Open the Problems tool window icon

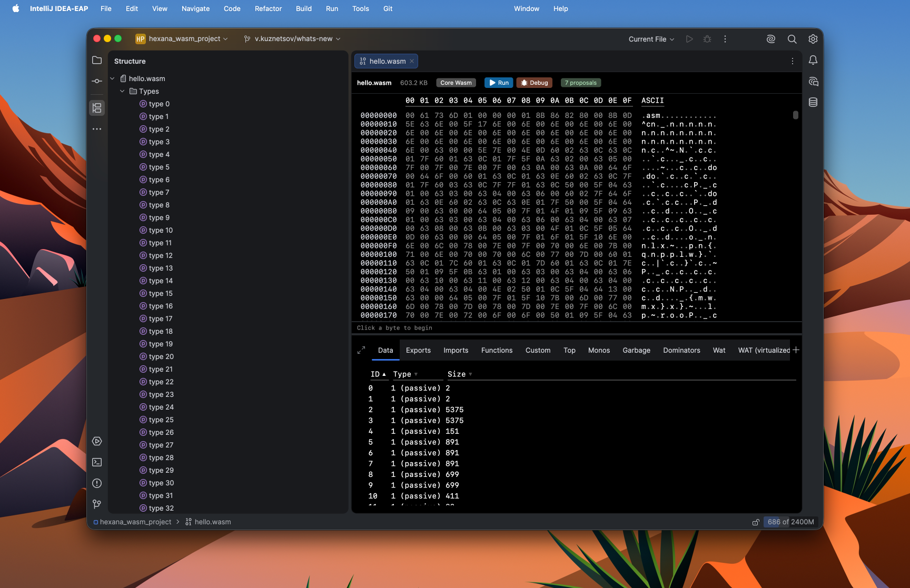(x=97, y=483)
